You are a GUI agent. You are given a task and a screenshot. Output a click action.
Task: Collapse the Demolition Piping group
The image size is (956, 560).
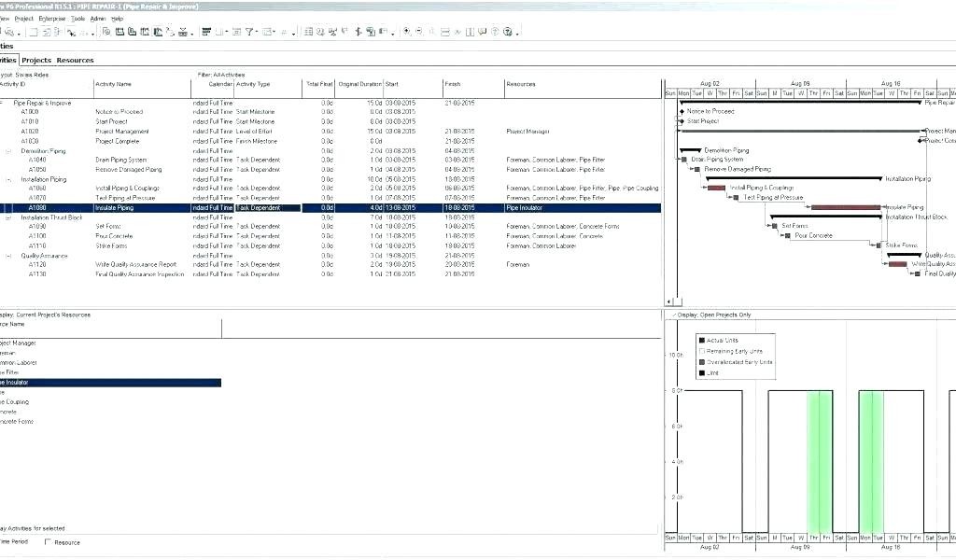[9, 150]
